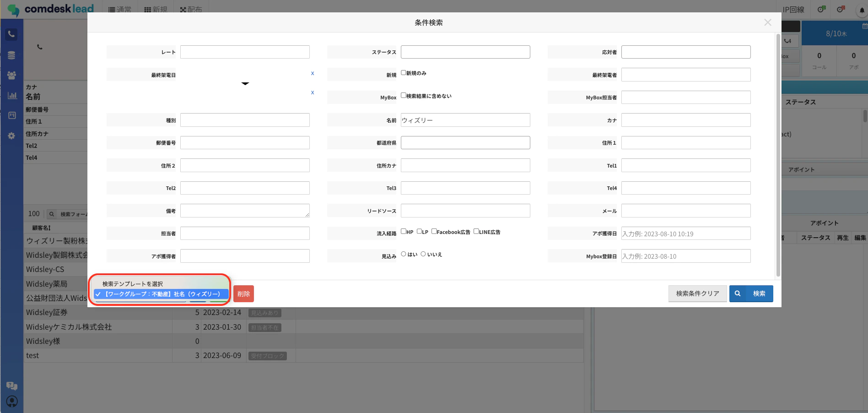Select いいえ for 見込み

tap(423, 254)
